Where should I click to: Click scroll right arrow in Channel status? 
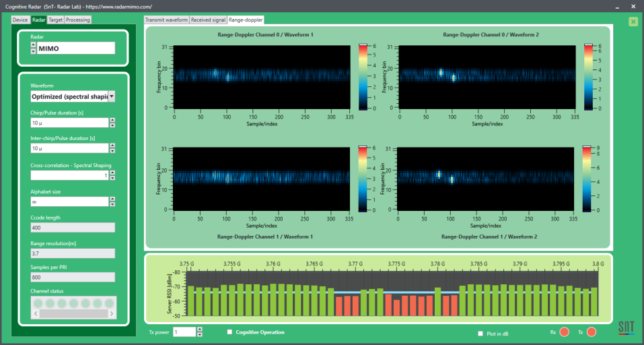point(112,313)
